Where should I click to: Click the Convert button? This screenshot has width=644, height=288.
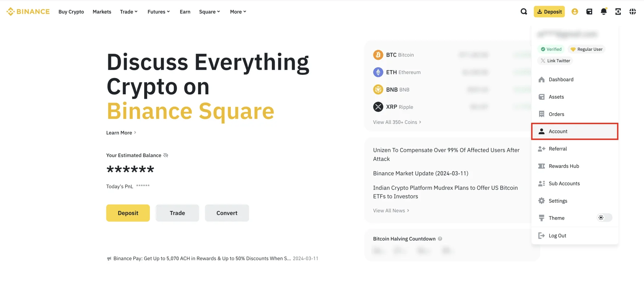coord(227,213)
